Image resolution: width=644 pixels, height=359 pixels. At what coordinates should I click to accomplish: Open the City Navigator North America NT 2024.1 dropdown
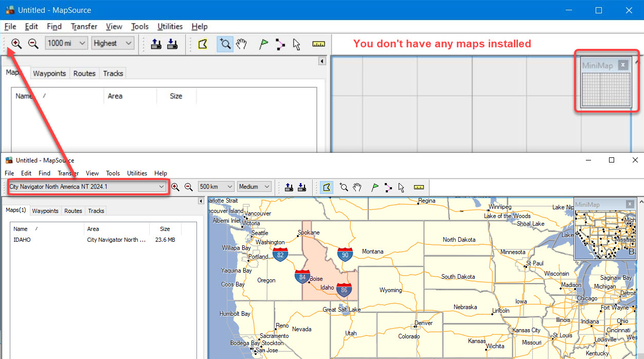(87, 187)
